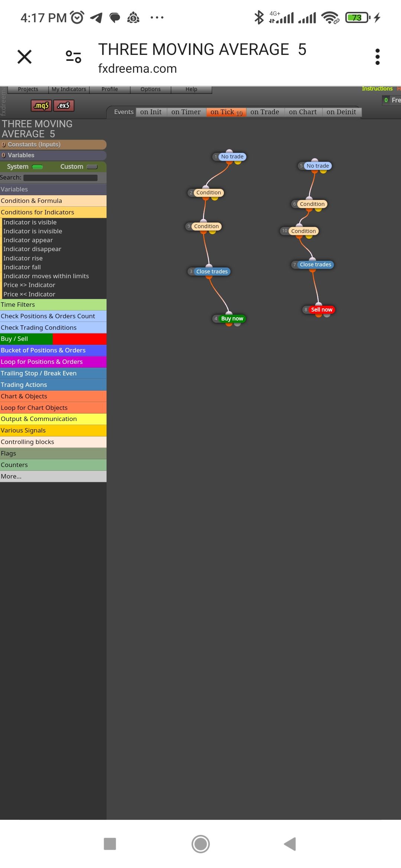
Task: Open the More... category
Action: (53, 476)
